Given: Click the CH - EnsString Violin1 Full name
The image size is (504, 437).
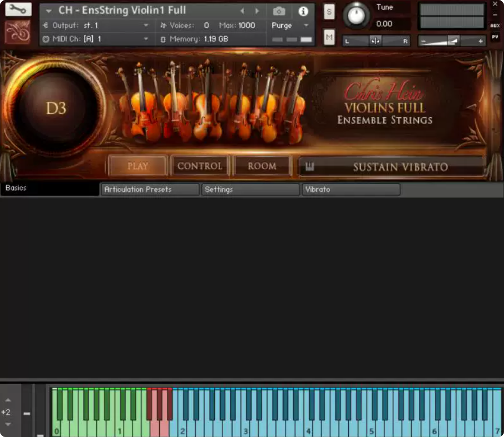Looking at the screenshot, I should [122, 10].
